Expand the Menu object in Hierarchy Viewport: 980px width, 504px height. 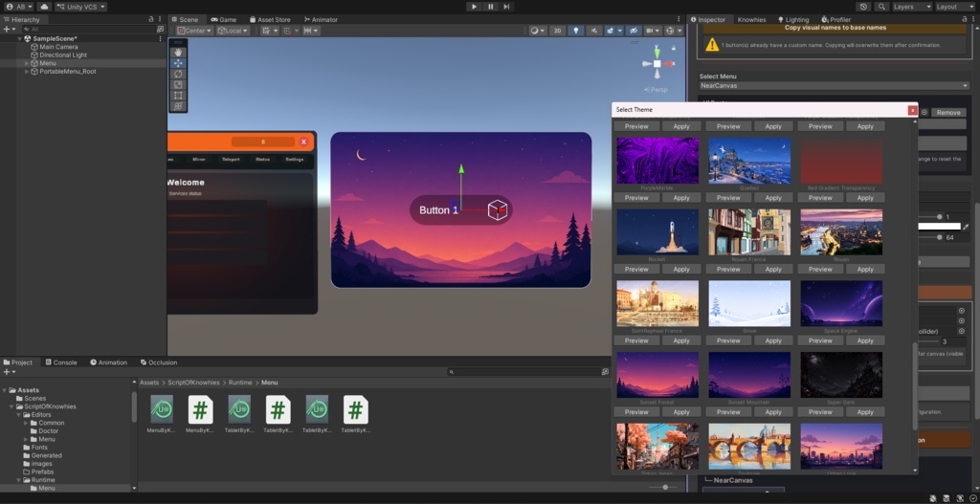click(26, 63)
